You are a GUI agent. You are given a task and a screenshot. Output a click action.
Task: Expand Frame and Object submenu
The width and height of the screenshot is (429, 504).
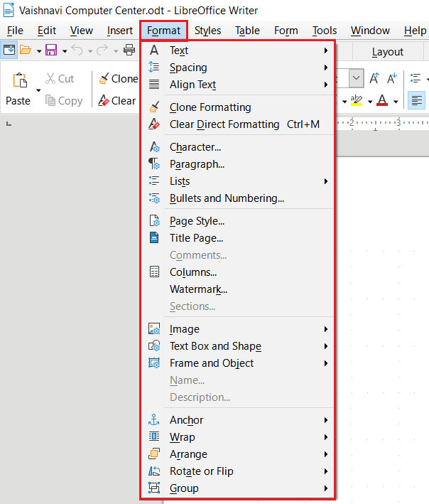(x=238, y=363)
